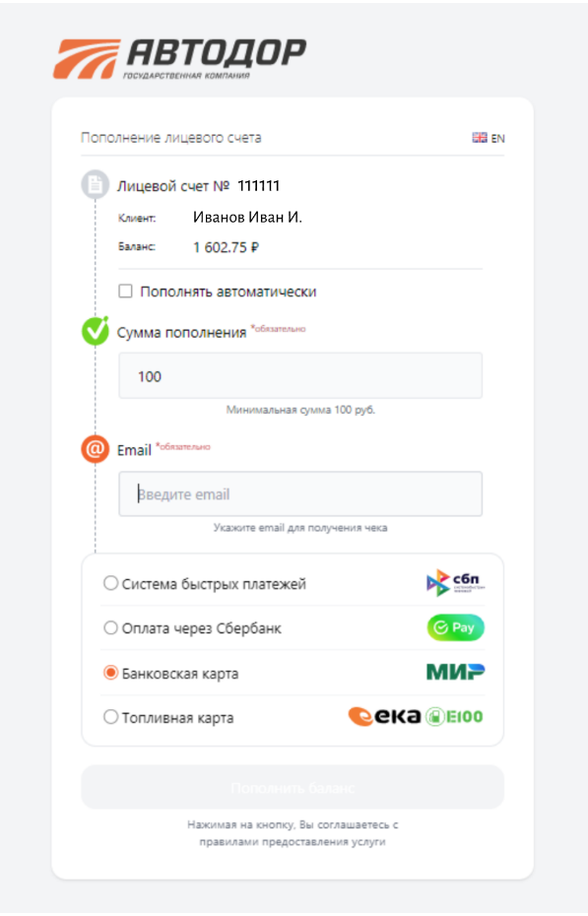Click the Avtodor company logo
Viewport: 588px width, 916px height.
pos(180,58)
